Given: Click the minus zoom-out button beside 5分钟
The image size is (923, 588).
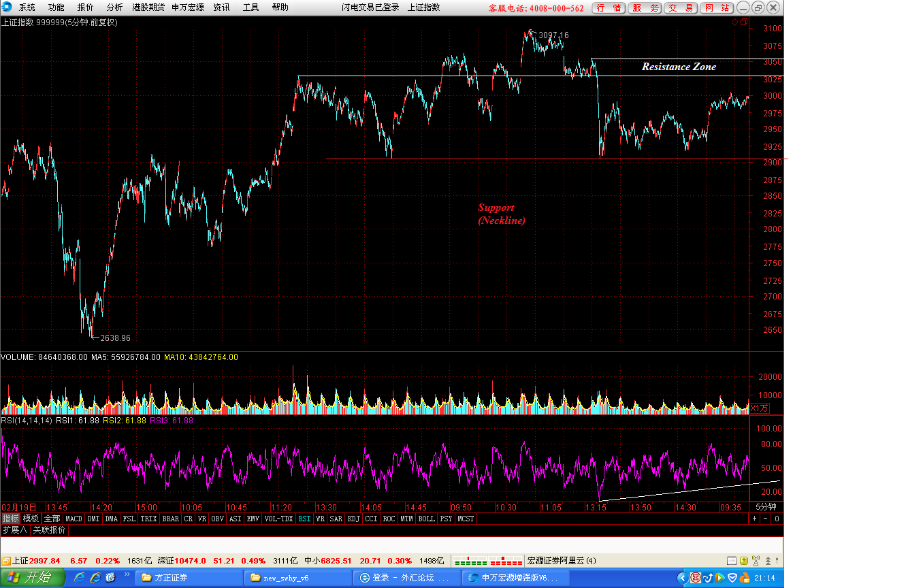Looking at the screenshot, I should coord(765,519).
